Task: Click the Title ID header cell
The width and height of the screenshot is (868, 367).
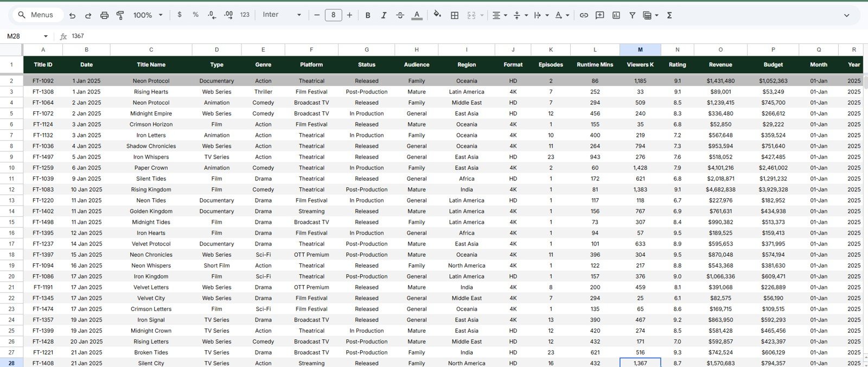Action: point(43,65)
